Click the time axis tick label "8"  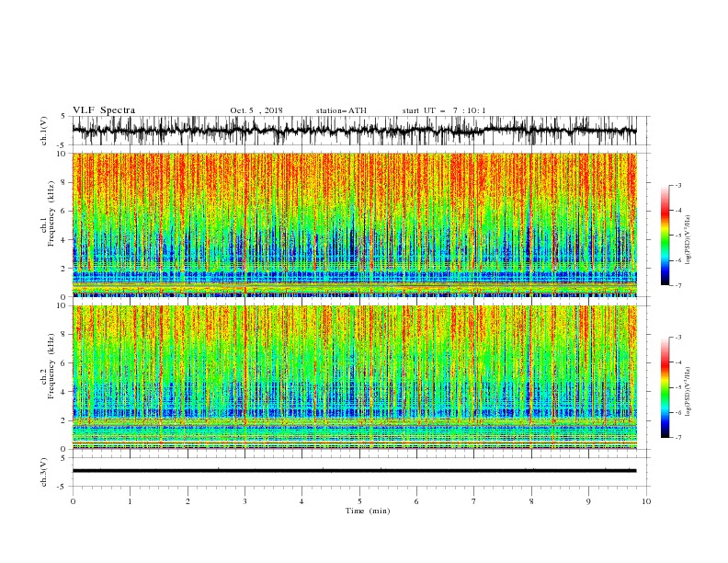coord(531,501)
